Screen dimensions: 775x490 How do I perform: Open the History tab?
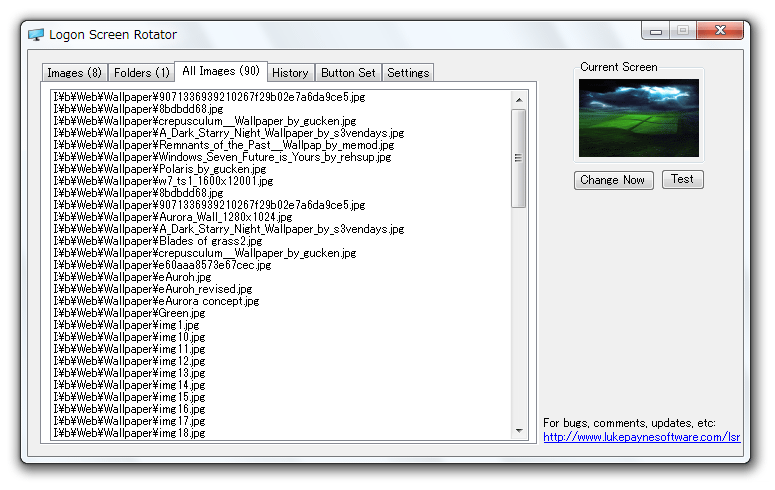tap(290, 73)
